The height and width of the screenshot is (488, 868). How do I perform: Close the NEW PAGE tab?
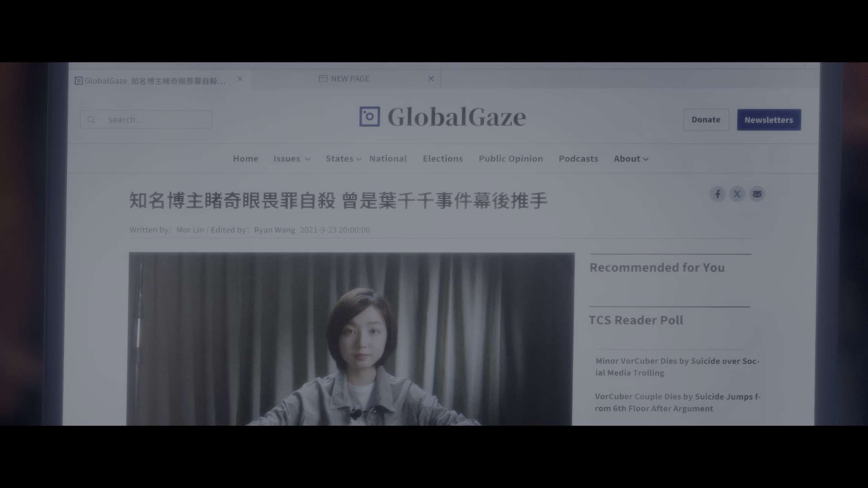click(431, 78)
